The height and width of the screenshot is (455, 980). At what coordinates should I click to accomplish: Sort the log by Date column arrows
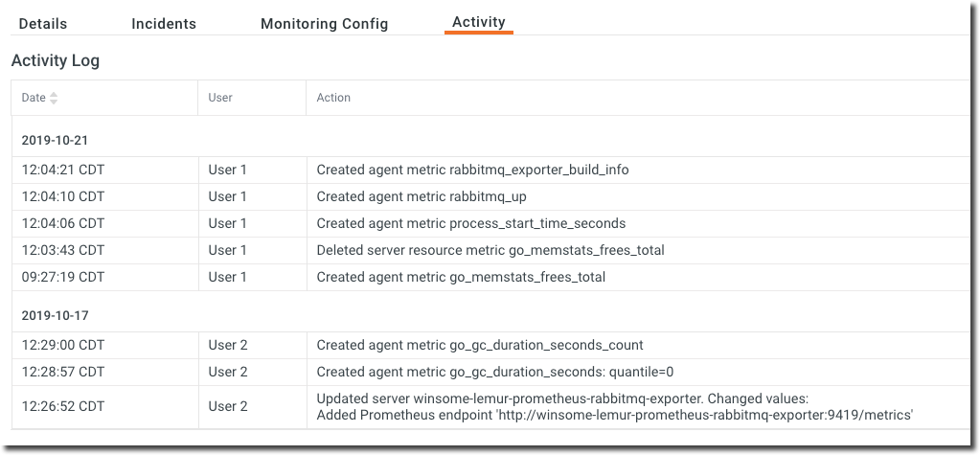click(x=54, y=98)
